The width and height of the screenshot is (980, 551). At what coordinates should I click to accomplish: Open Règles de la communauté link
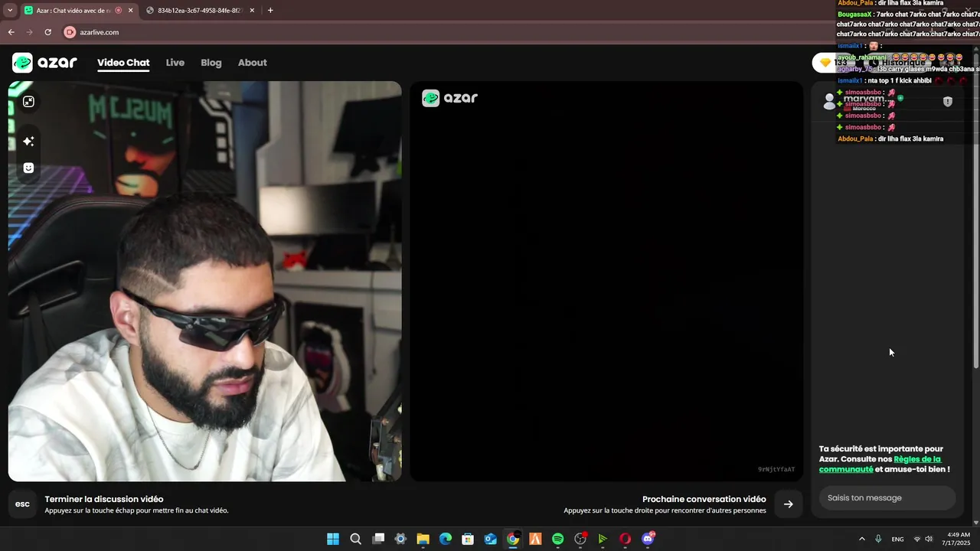[x=880, y=465]
